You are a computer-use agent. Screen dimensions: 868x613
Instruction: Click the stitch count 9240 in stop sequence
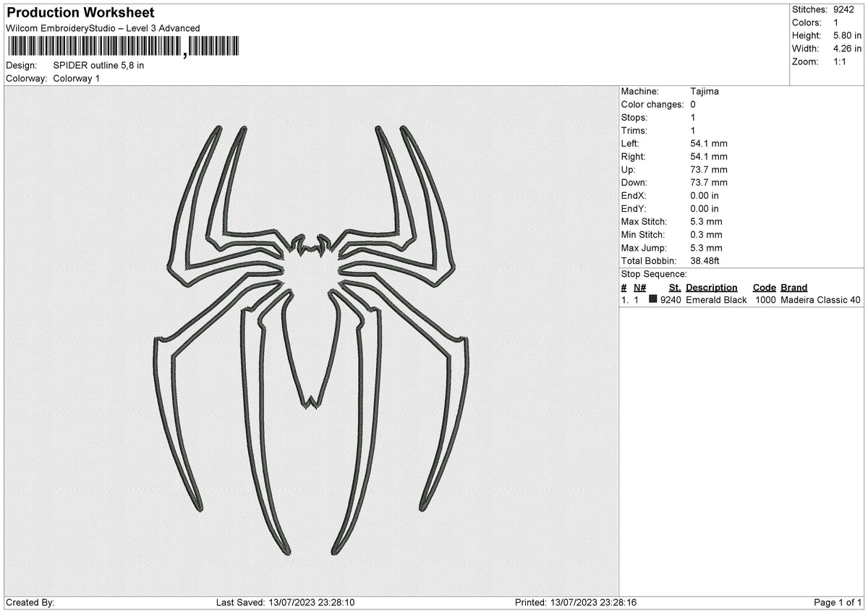click(671, 300)
